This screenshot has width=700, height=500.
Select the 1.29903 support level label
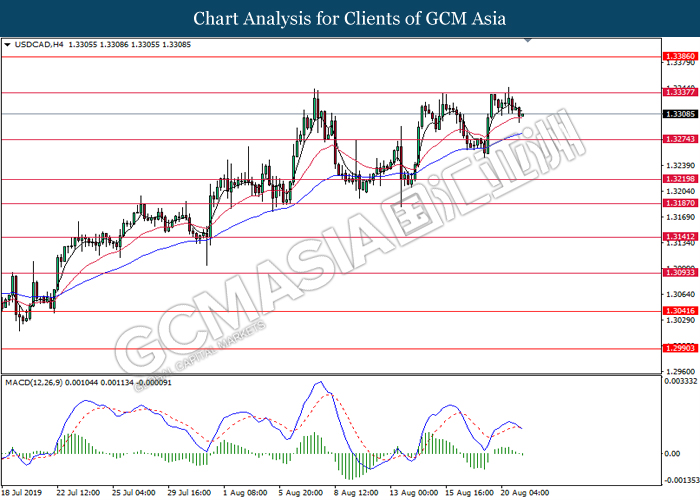(680, 348)
